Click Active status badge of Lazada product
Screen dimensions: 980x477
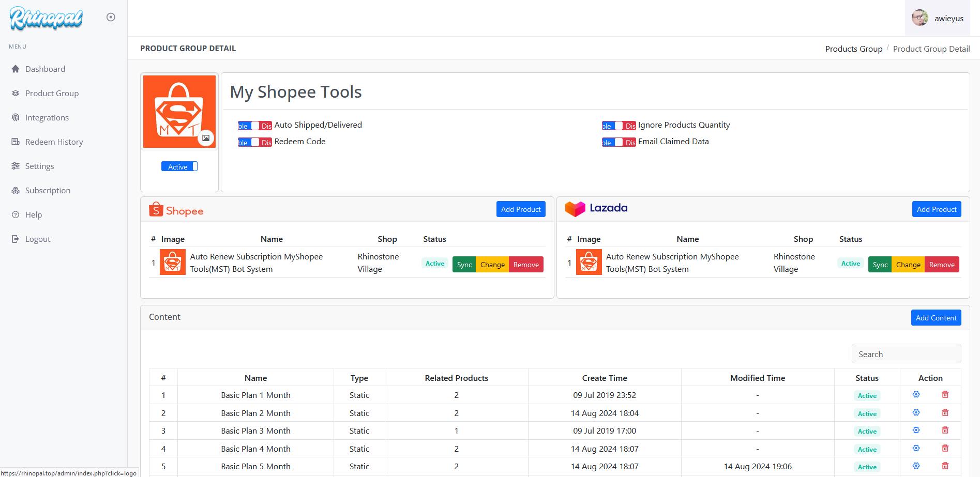tap(851, 263)
